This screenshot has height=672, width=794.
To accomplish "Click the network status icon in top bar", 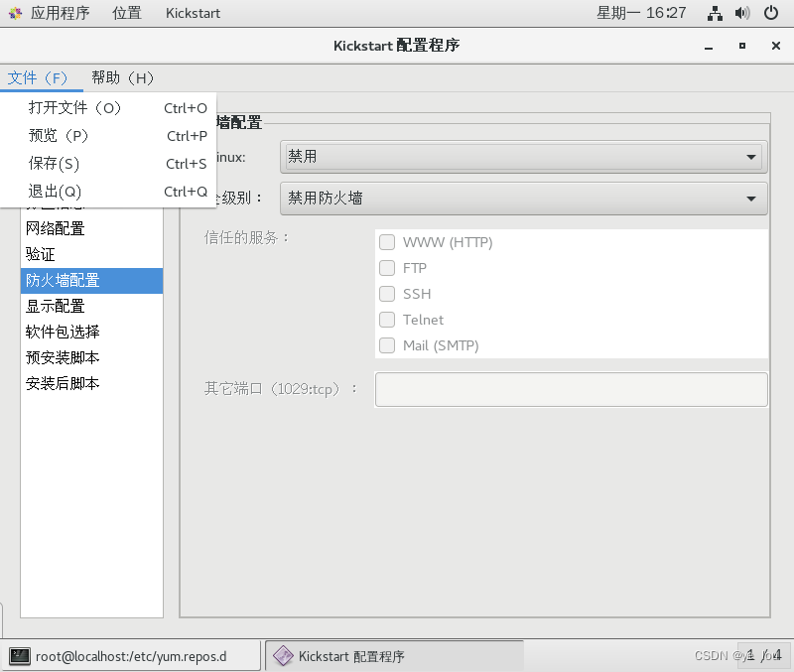I will [x=717, y=13].
